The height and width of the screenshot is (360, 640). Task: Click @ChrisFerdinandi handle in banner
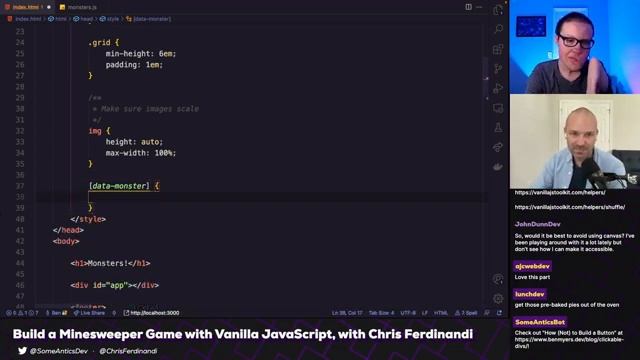point(128,351)
